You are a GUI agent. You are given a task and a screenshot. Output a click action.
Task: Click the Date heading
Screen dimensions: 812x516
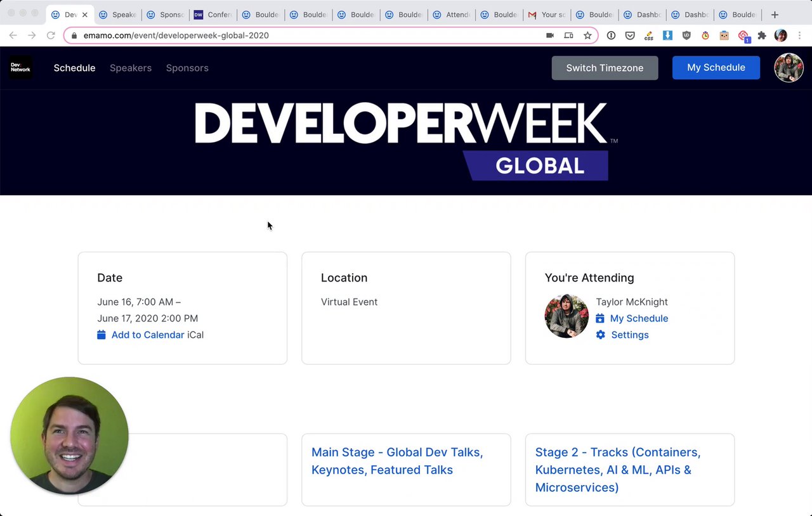tap(110, 278)
